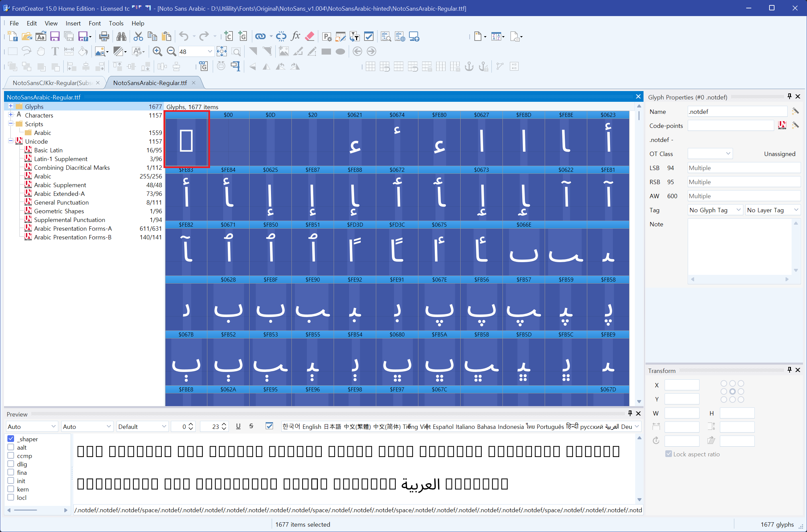The width and height of the screenshot is (807, 532).
Task: Click the glyph Name input field
Action: pyautogui.click(x=737, y=111)
